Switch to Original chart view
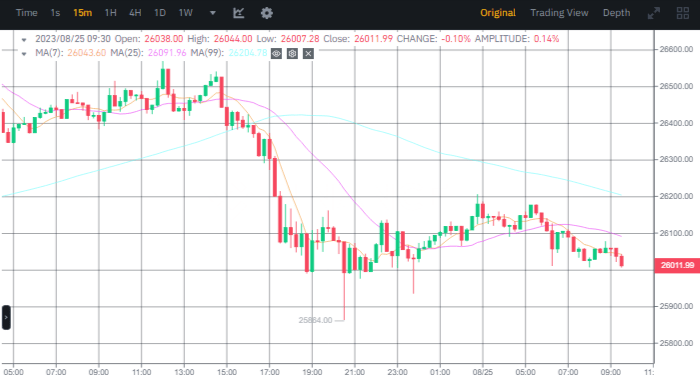700x380 pixels. (x=498, y=13)
